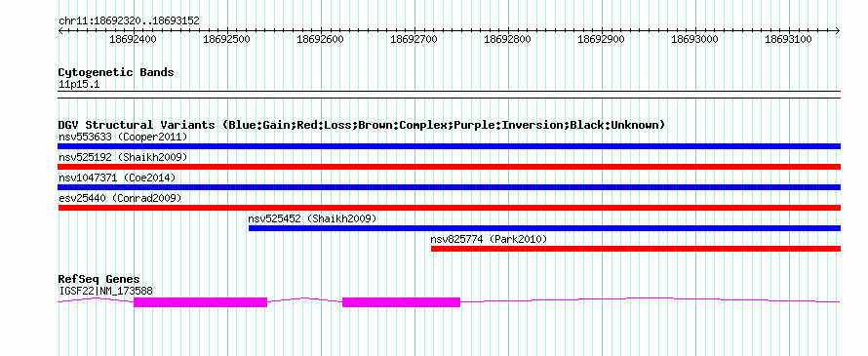Open the esv25440 (Conrad2009) label
This screenshot has width=868, height=356.
tap(120, 198)
